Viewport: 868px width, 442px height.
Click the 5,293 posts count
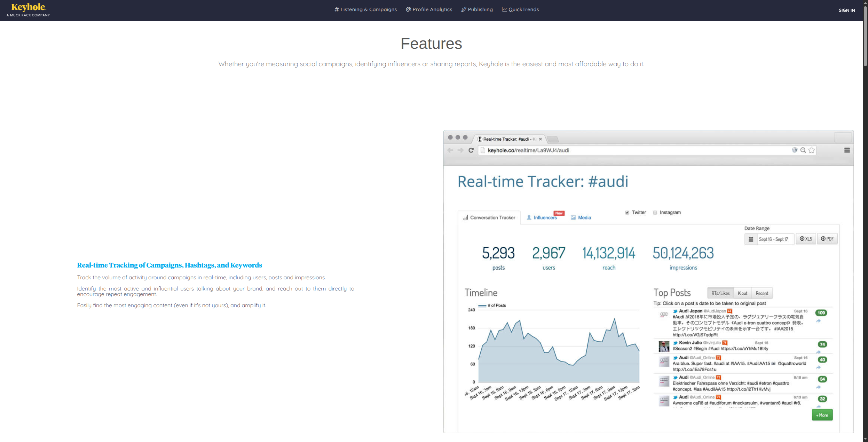point(498,253)
